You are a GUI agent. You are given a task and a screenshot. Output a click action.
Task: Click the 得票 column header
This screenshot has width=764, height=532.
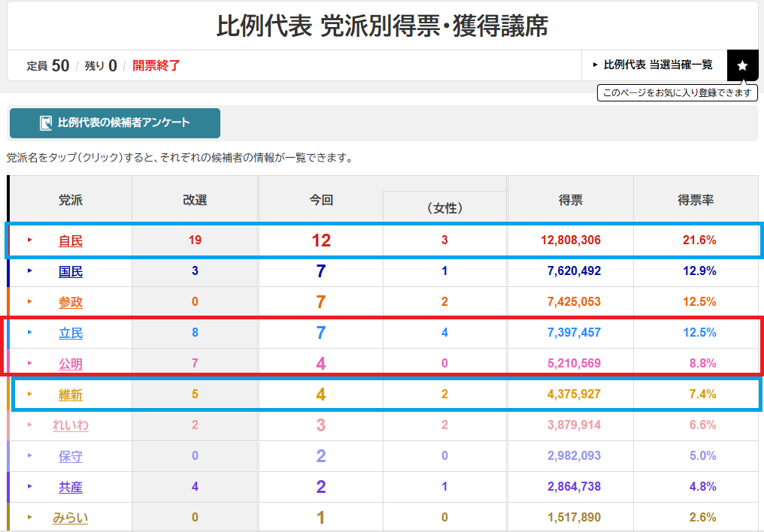pyautogui.click(x=571, y=200)
